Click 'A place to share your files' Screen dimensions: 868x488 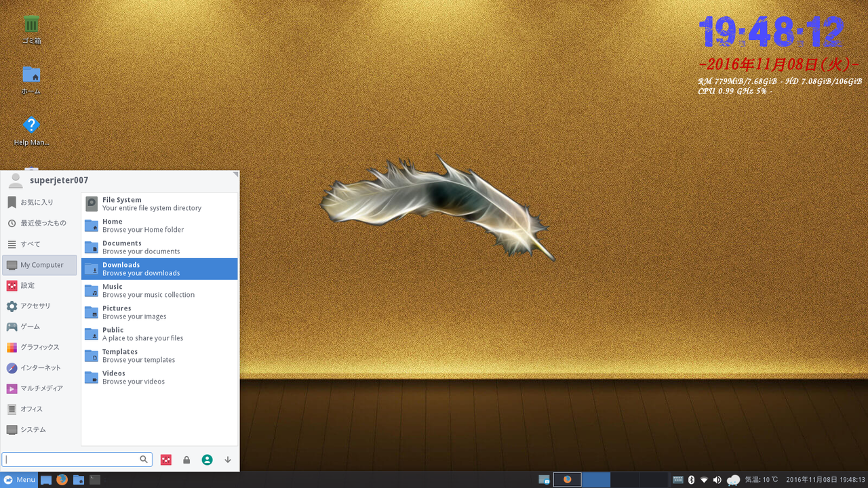coord(142,338)
